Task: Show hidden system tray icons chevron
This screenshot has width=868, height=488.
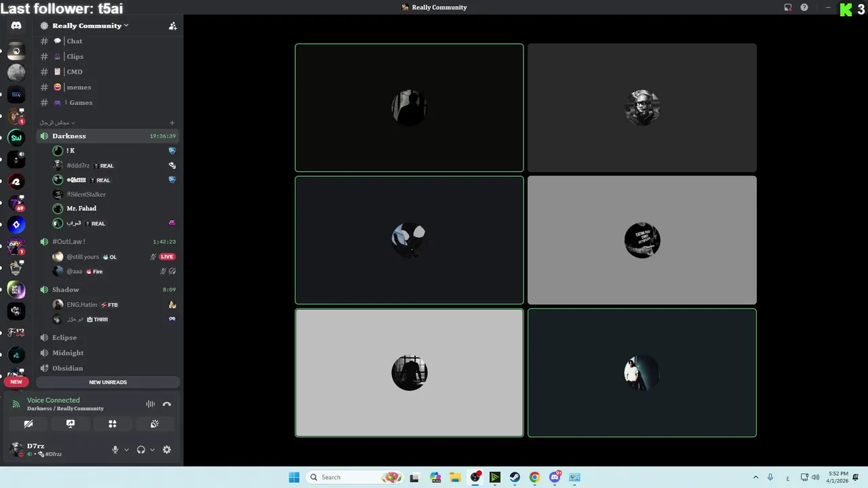Action: [x=755, y=477]
